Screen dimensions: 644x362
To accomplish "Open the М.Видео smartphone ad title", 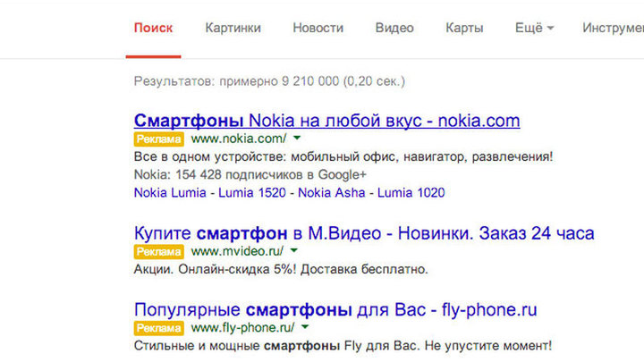I will tap(364, 233).
